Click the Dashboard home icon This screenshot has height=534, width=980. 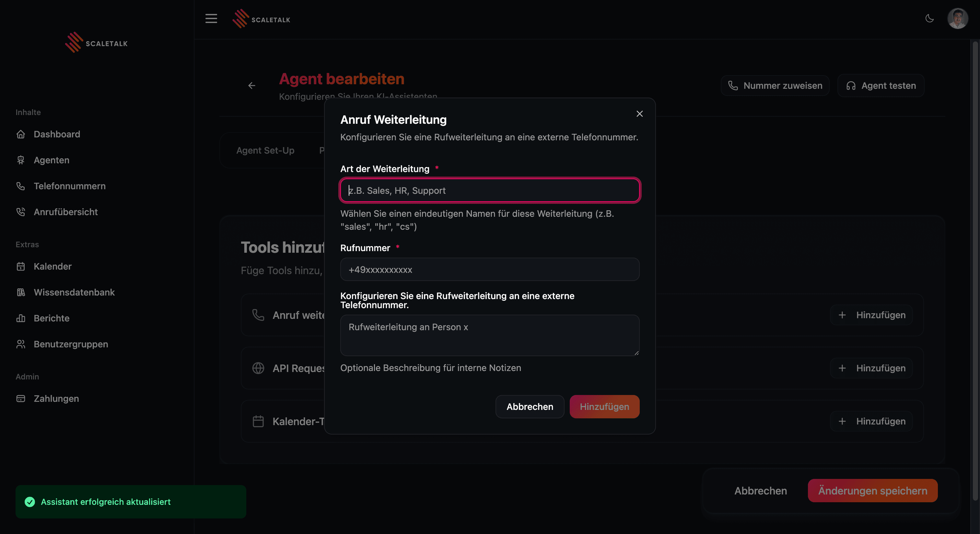21,134
